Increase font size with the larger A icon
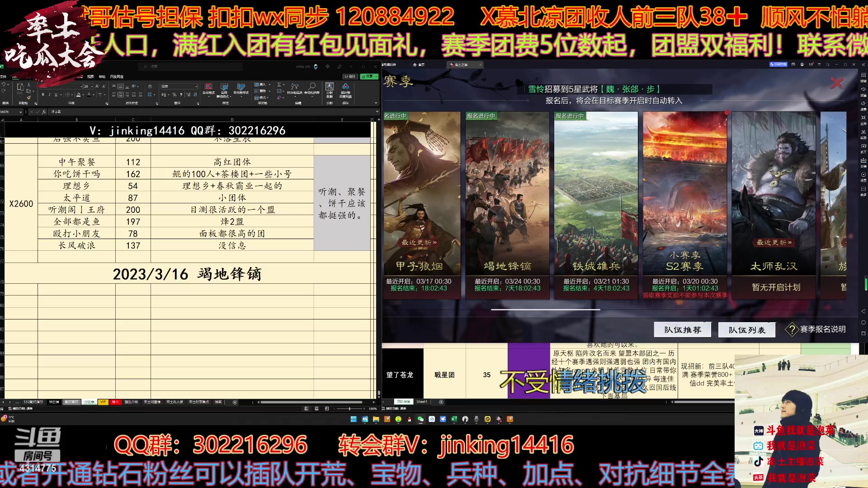868x488 pixels. [x=97, y=86]
